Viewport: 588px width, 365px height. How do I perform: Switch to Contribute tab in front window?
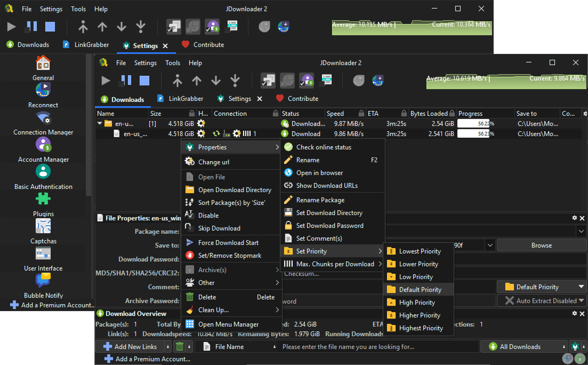click(297, 99)
